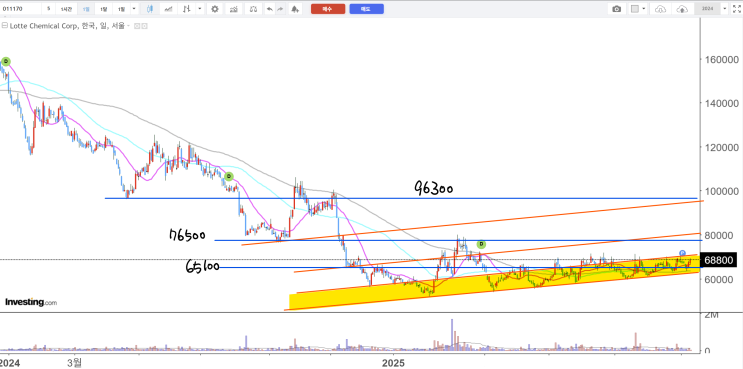Save chart via cloud upload icon
Image resolution: width=743 pixels, height=369 pixels.
682,9
